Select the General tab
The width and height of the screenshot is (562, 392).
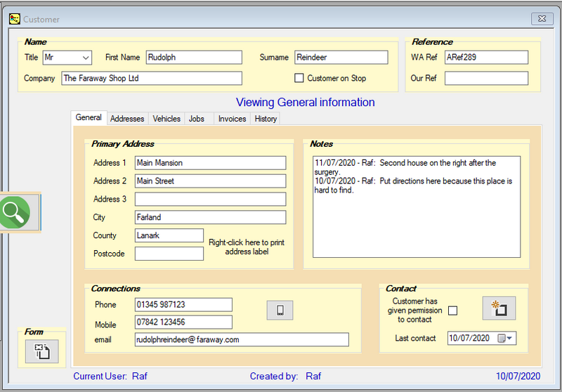click(x=89, y=117)
